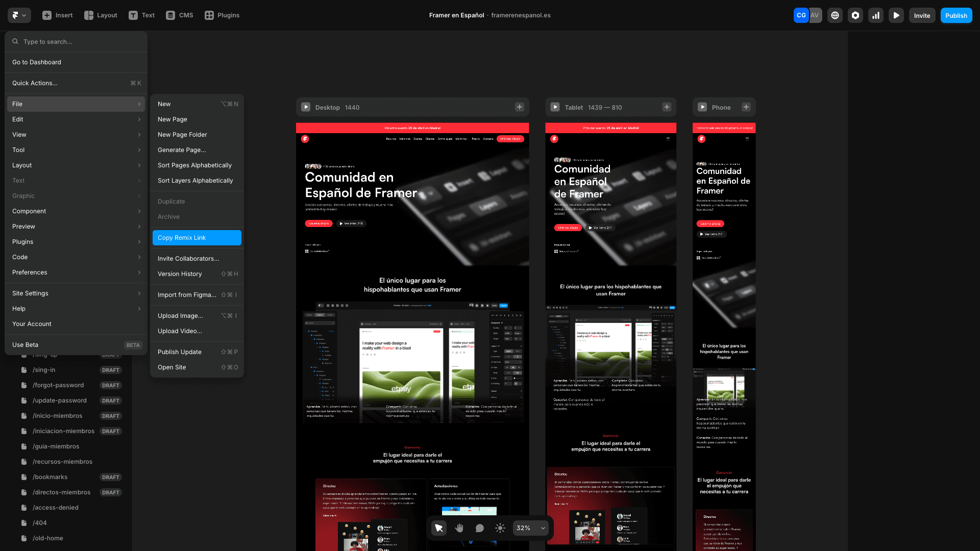Expand the Code submenu
The width and height of the screenshot is (980, 551).
point(76,257)
